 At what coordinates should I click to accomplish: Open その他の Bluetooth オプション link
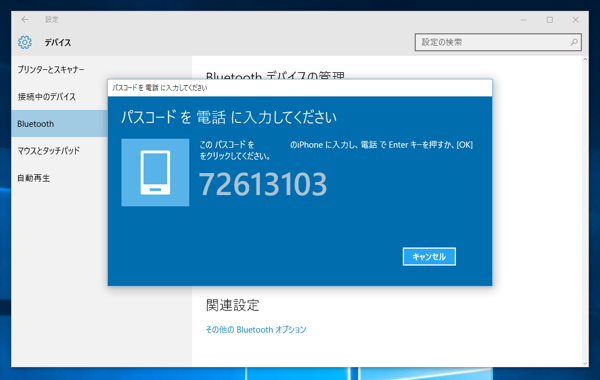coord(256,329)
